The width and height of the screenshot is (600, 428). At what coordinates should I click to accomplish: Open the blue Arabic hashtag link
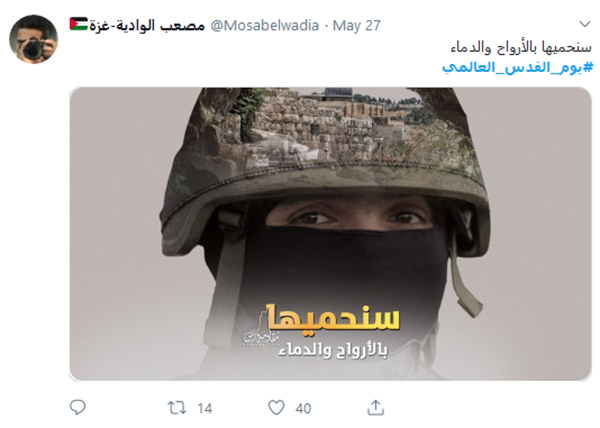[517, 68]
